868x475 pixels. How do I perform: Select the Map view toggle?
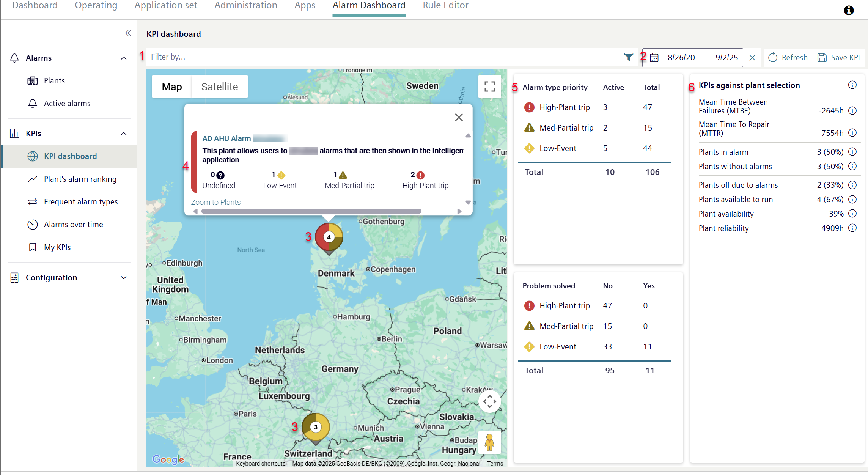(x=172, y=87)
